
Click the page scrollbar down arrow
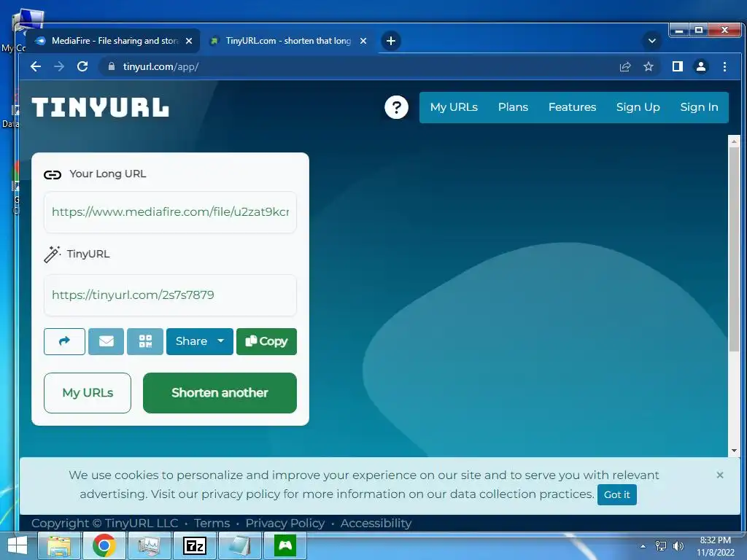[x=734, y=451]
